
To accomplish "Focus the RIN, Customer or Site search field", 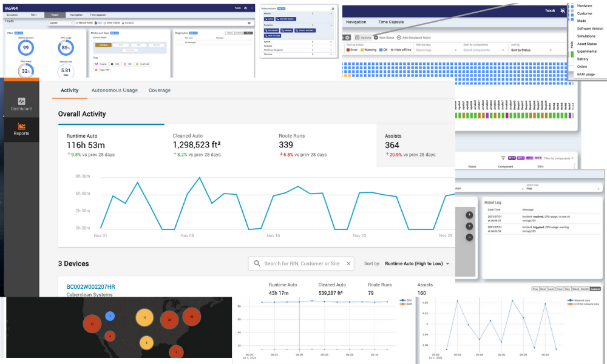I will pyautogui.click(x=303, y=263).
